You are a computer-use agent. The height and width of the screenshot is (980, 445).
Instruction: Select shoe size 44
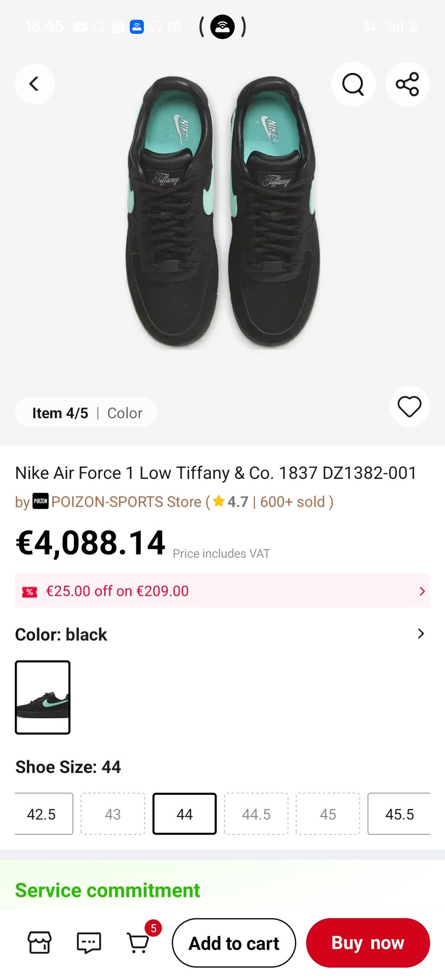point(184,814)
